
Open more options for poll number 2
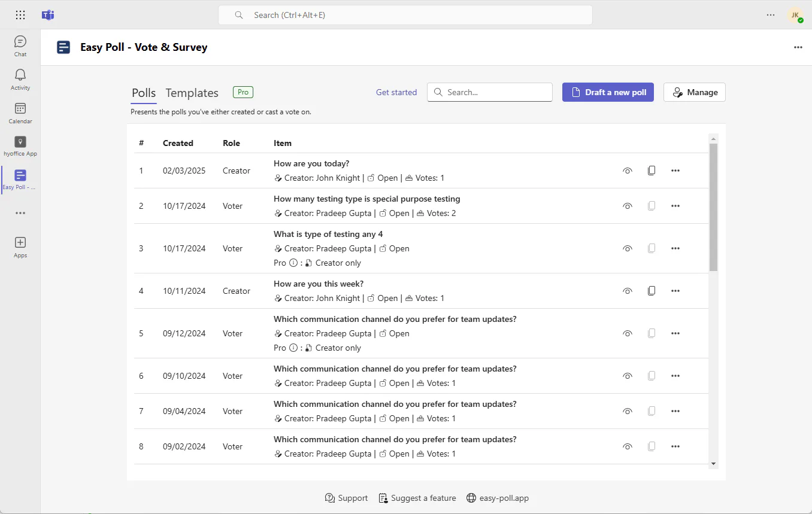[x=675, y=206]
